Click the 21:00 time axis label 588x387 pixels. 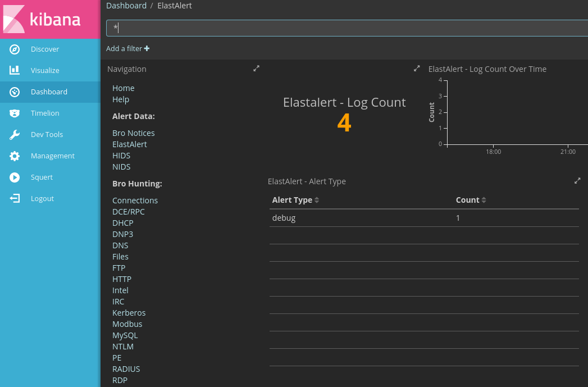tap(568, 152)
